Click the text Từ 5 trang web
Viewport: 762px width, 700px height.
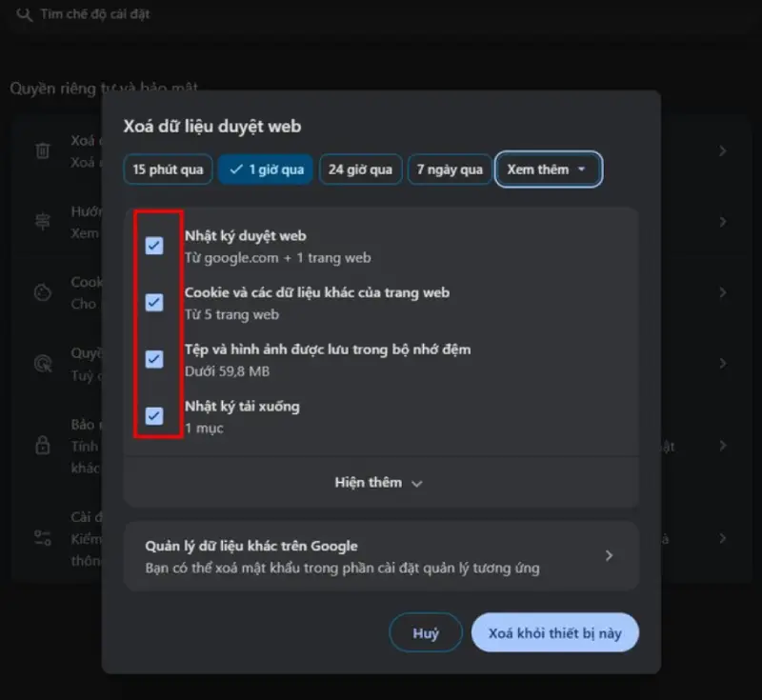tap(231, 315)
